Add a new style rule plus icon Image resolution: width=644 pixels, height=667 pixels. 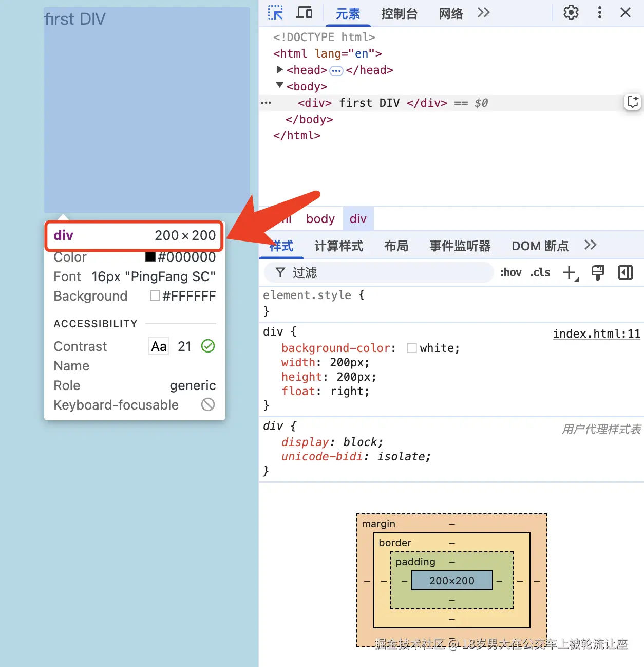click(x=570, y=273)
